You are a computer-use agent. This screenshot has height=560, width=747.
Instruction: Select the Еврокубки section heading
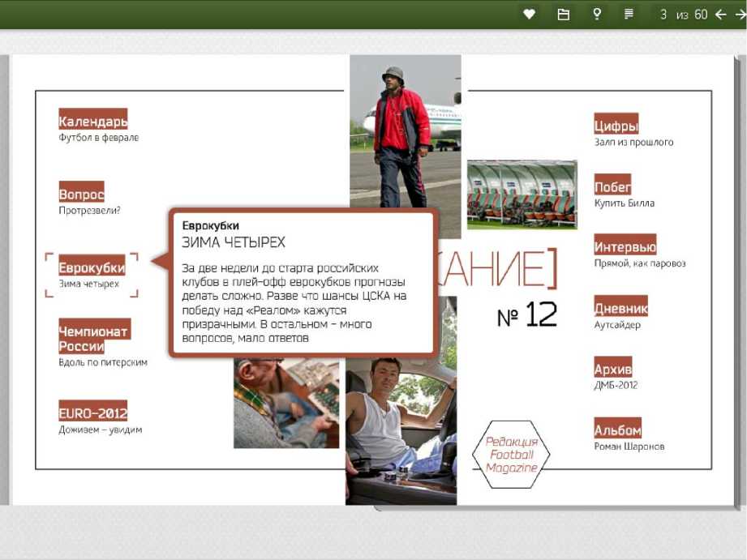92,265
